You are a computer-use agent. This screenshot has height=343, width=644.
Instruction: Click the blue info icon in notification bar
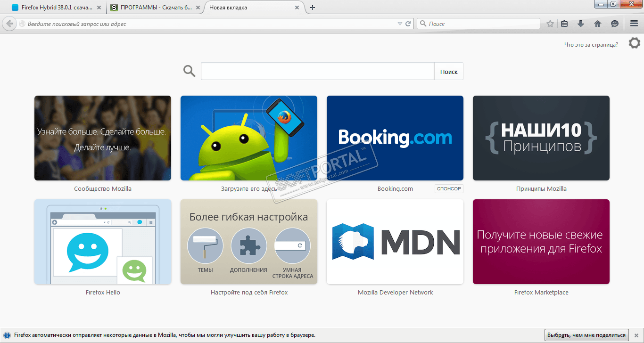(x=7, y=335)
